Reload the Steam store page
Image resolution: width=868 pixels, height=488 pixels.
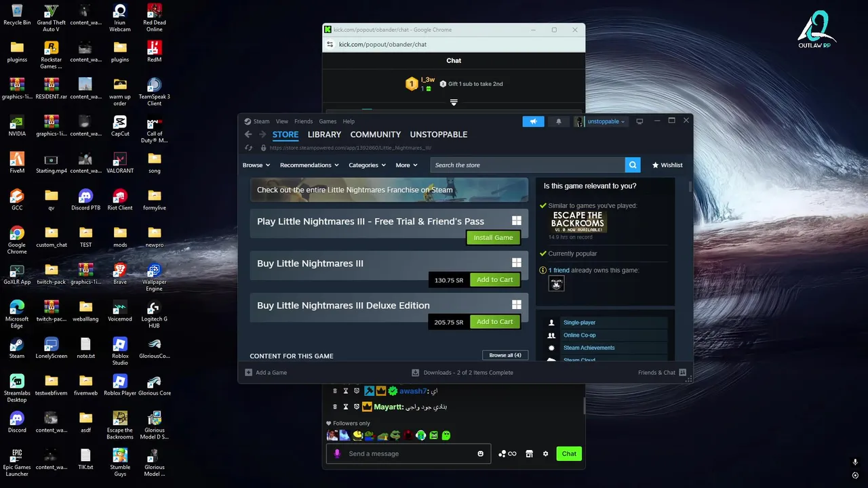(x=248, y=148)
